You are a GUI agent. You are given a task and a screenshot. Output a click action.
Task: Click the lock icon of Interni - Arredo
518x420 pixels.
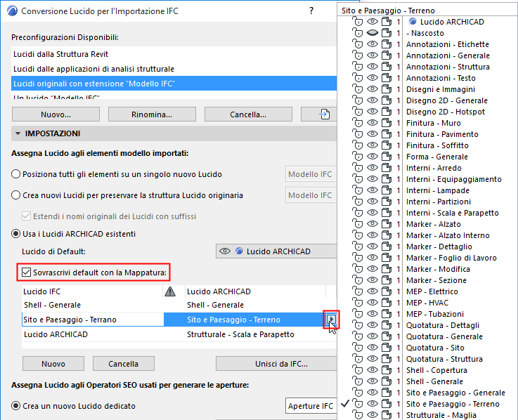[358, 167]
